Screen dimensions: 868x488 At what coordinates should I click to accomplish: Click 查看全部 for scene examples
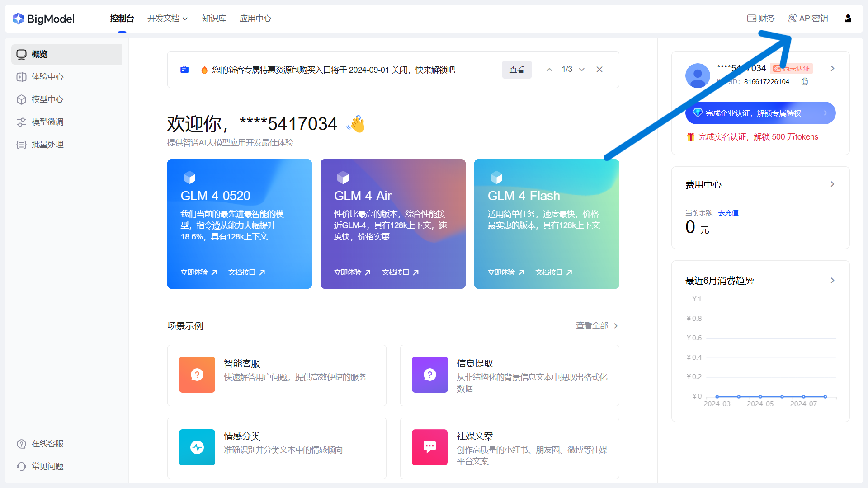(x=597, y=326)
